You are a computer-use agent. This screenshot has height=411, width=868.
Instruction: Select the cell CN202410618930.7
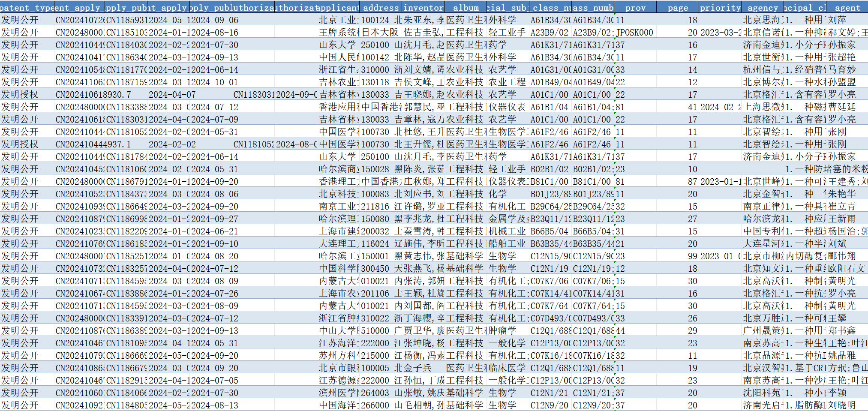[x=93, y=95]
